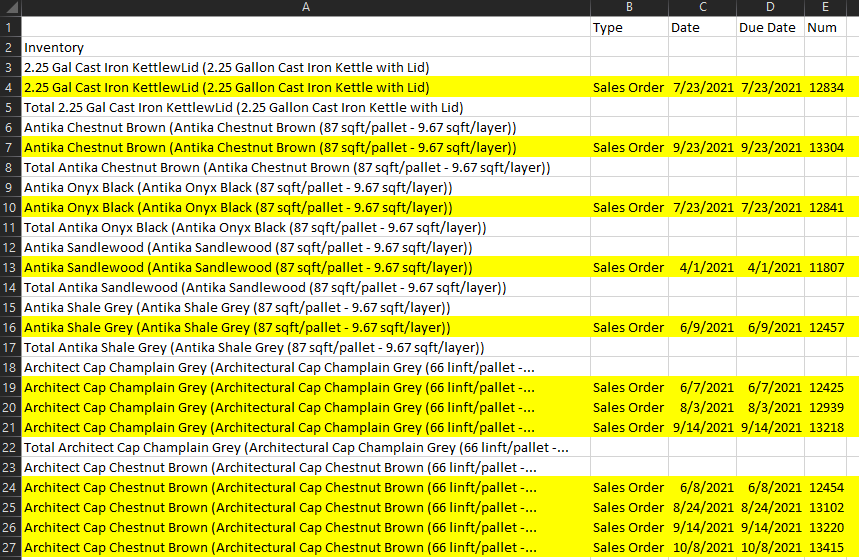
Task: Select Total Architect Cap Champlain Grey cell
Action: [x=306, y=447]
